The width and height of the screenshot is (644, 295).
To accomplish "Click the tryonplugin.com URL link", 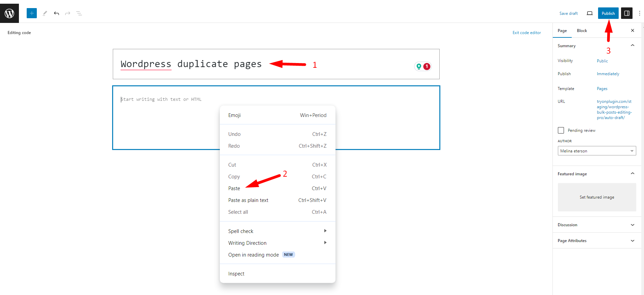I will (x=614, y=110).
